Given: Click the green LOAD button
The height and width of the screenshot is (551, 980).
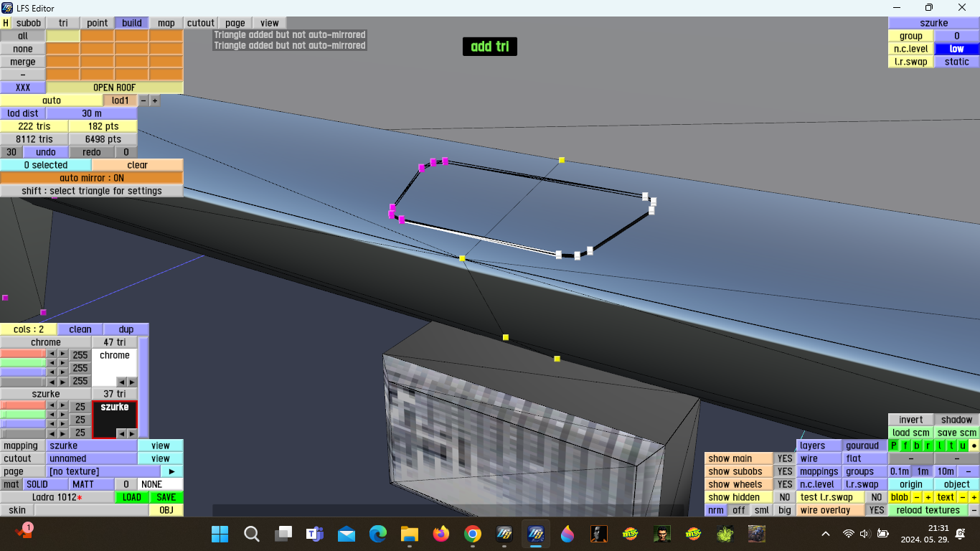Looking at the screenshot, I should coord(132,497).
